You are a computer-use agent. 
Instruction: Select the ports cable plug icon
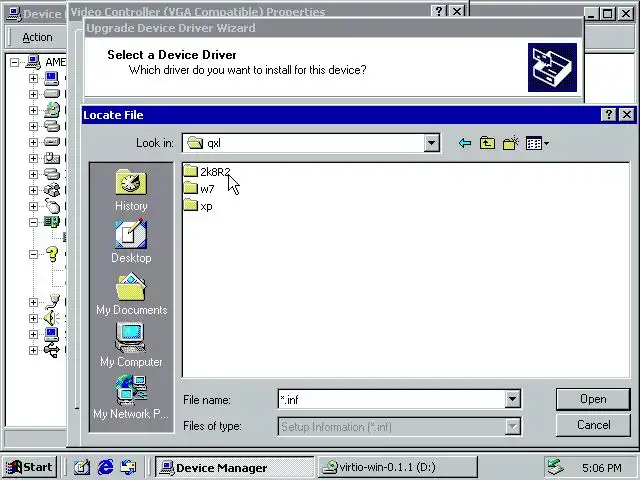tap(52, 302)
